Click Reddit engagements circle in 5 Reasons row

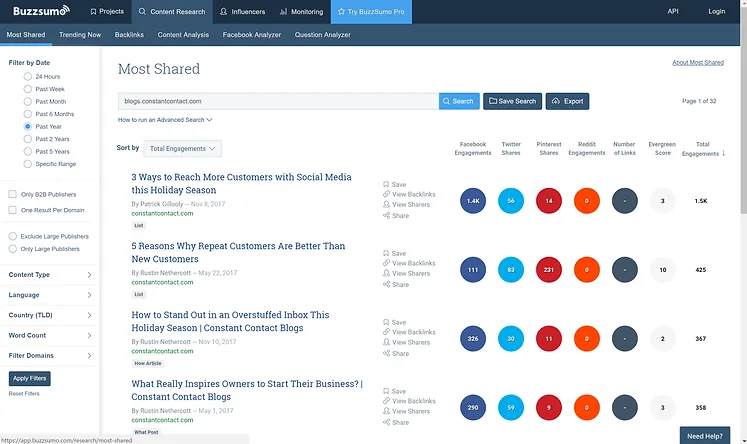pos(586,270)
